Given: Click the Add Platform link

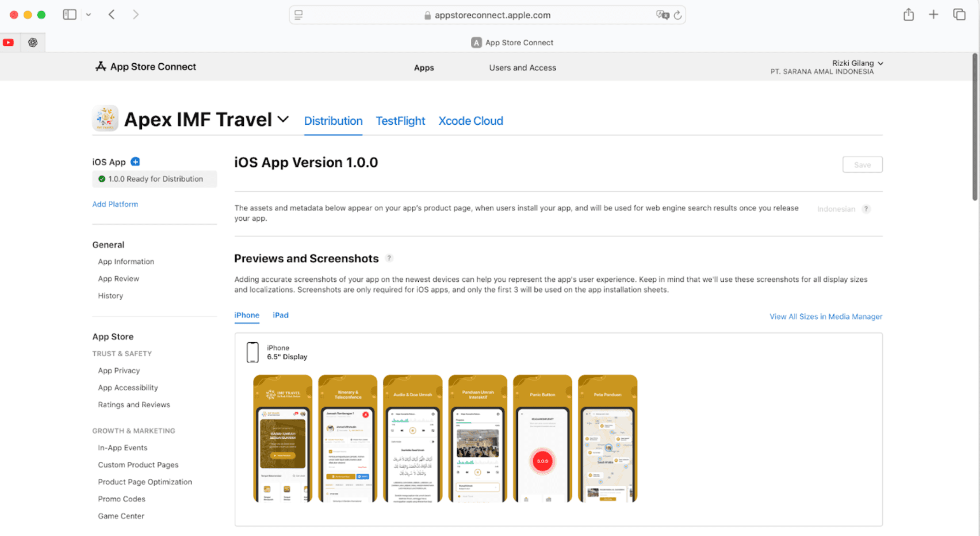Looking at the screenshot, I should tap(115, 204).
